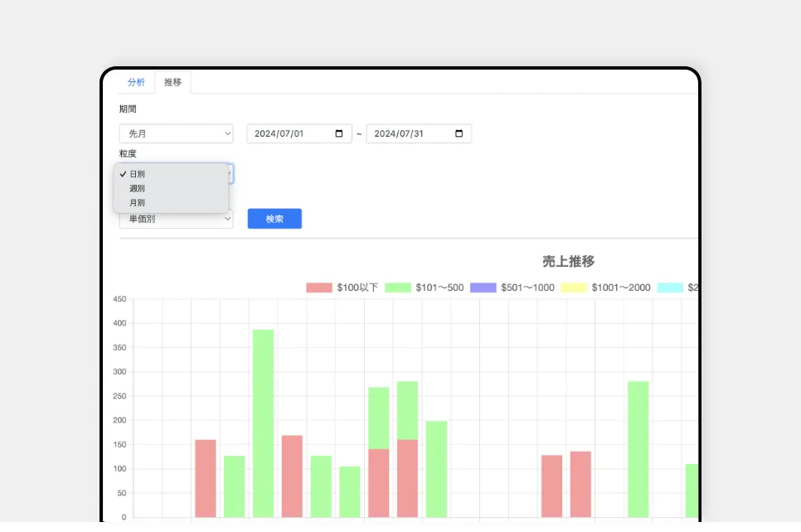Toggle the yellow $1001〜2000 legend swatch
This screenshot has width=801, height=532.
pyautogui.click(x=574, y=288)
